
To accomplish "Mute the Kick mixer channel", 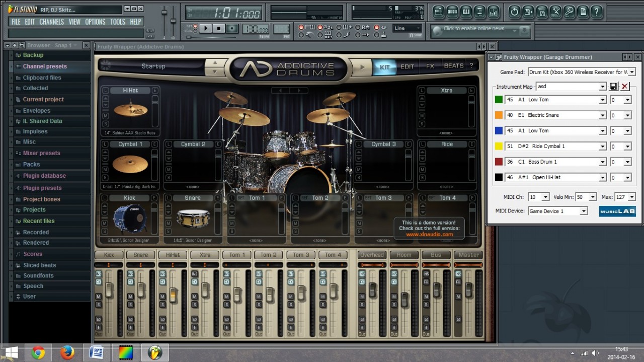I will point(98,297).
